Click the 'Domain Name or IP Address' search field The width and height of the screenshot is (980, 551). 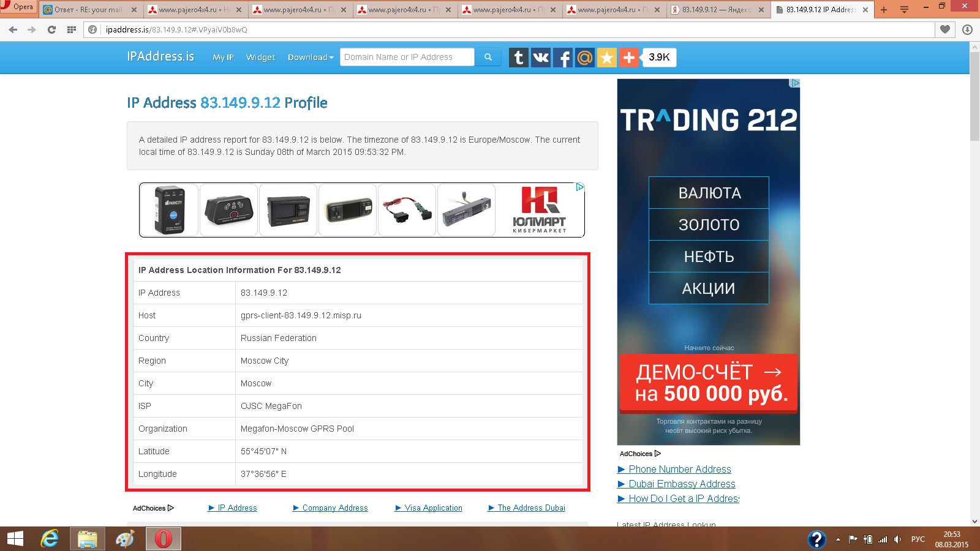407,57
